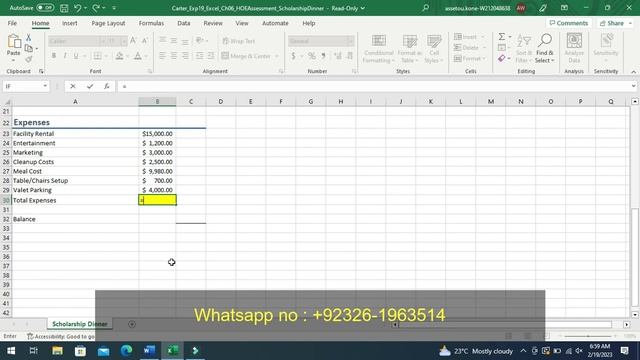This screenshot has width=640, height=360.
Task: Click the Enter checkmark in formula bar
Action: (x=90, y=86)
